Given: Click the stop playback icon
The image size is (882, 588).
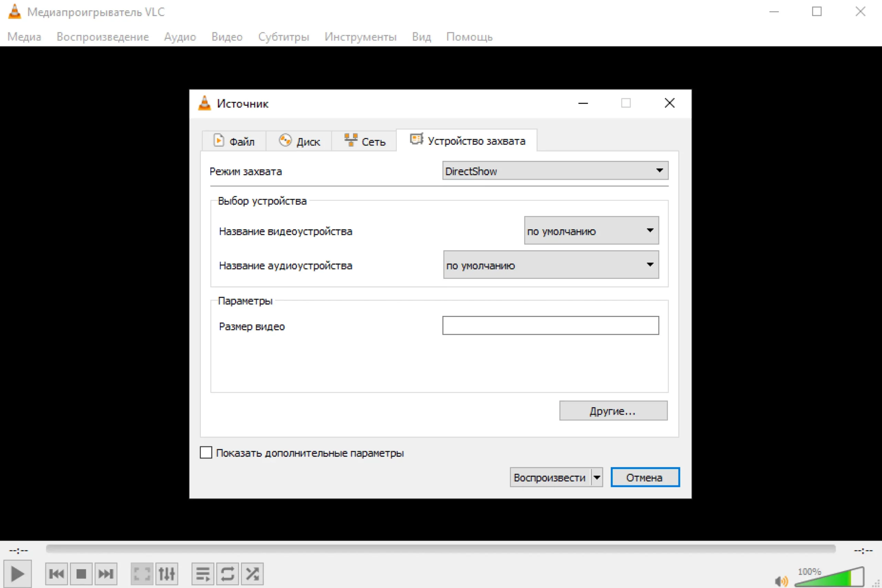Looking at the screenshot, I should pyautogui.click(x=81, y=574).
